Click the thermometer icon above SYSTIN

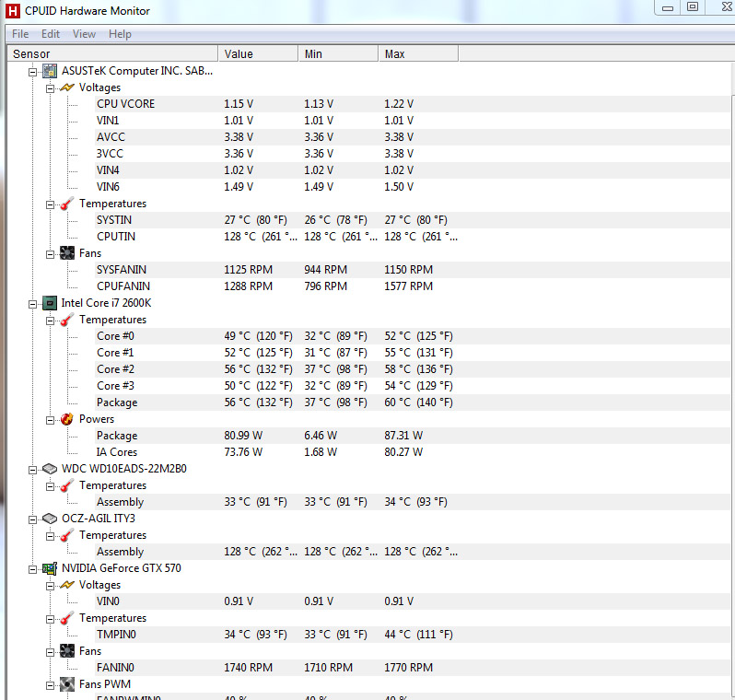click(x=67, y=204)
